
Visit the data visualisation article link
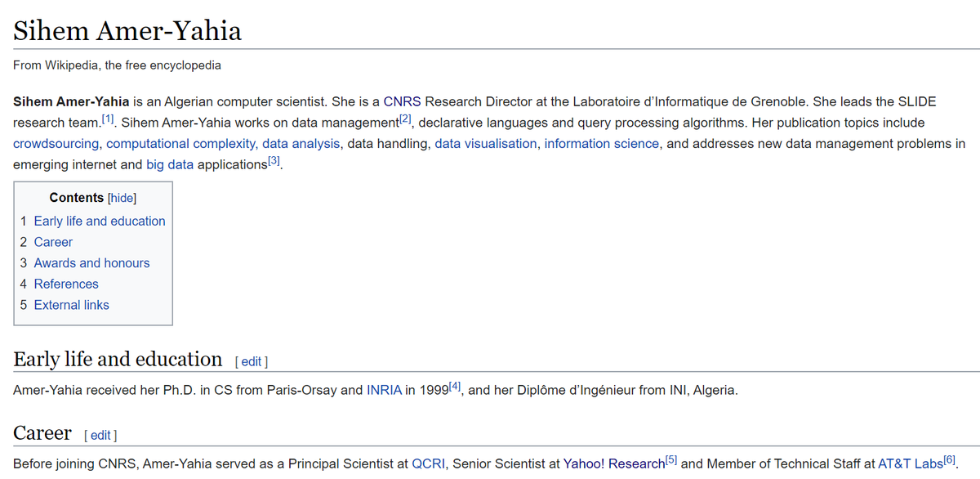[x=486, y=143]
